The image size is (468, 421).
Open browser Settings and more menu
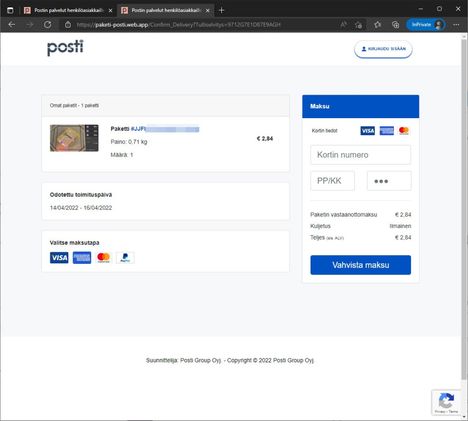click(x=456, y=25)
